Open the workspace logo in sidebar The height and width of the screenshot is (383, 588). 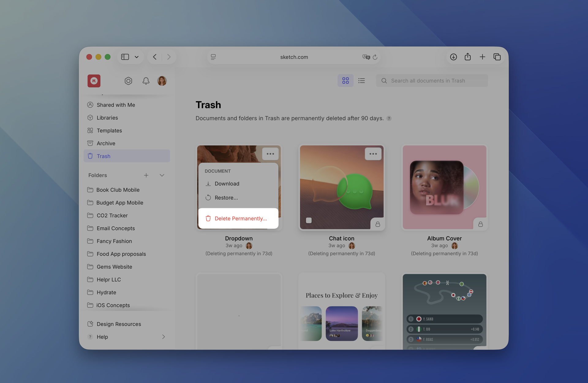pyautogui.click(x=94, y=81)
